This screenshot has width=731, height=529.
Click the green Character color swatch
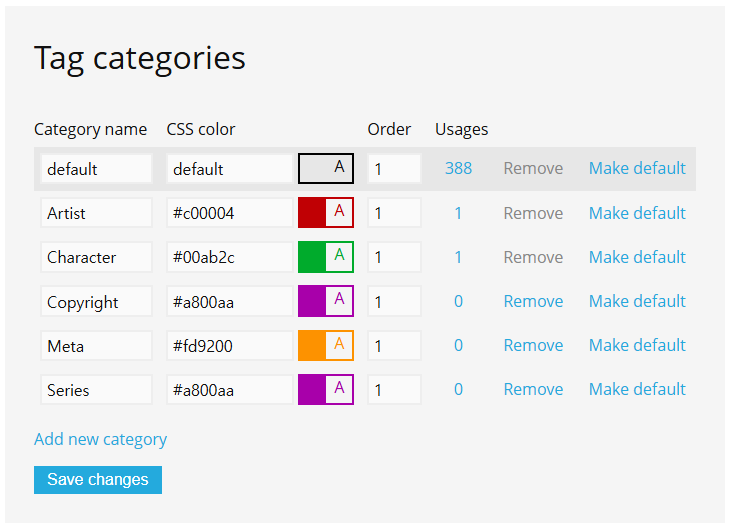point(326,257)
